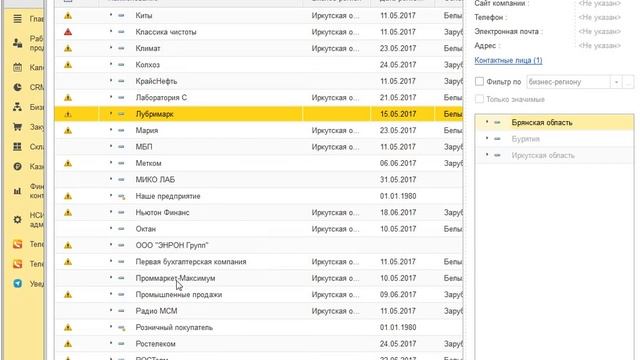Select Бурятия in the region list
The image size is (640, 360).
(x=526, y=139)
